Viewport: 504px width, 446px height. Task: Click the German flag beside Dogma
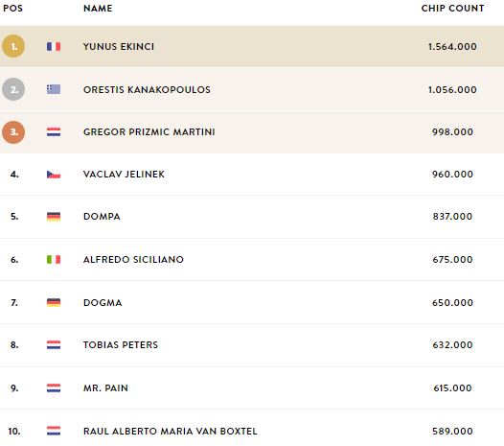(x=54, y=302)
